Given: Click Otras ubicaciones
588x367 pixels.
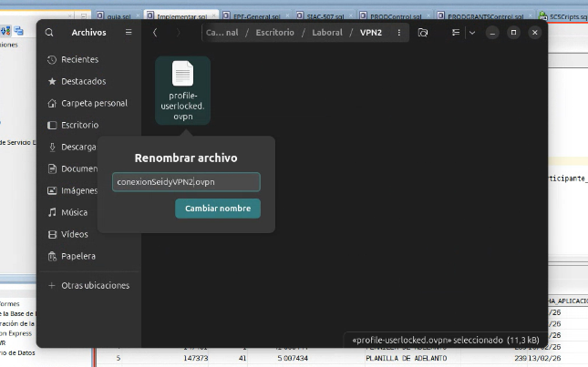Looking at the screenshot, I should 95,285.
